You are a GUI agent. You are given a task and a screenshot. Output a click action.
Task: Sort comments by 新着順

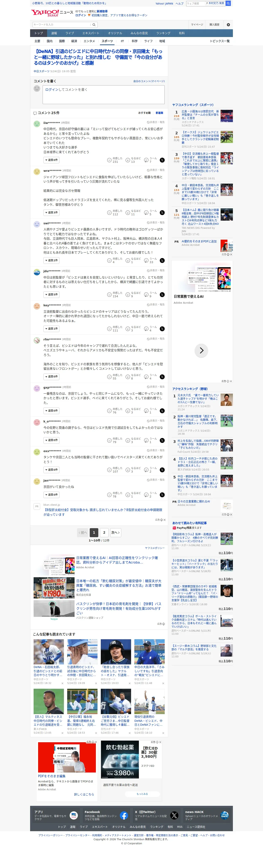159,113
